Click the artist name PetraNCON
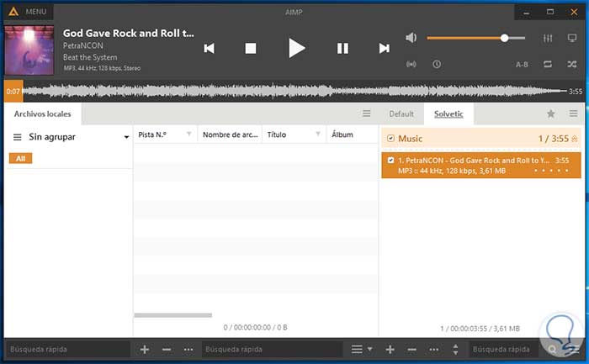 [x=82, y=45]
